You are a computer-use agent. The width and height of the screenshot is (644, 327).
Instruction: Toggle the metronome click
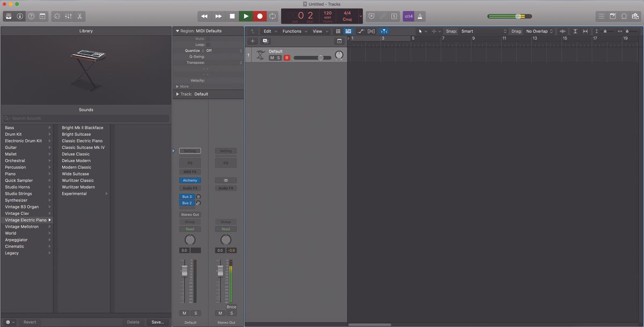tap(420, 16)
